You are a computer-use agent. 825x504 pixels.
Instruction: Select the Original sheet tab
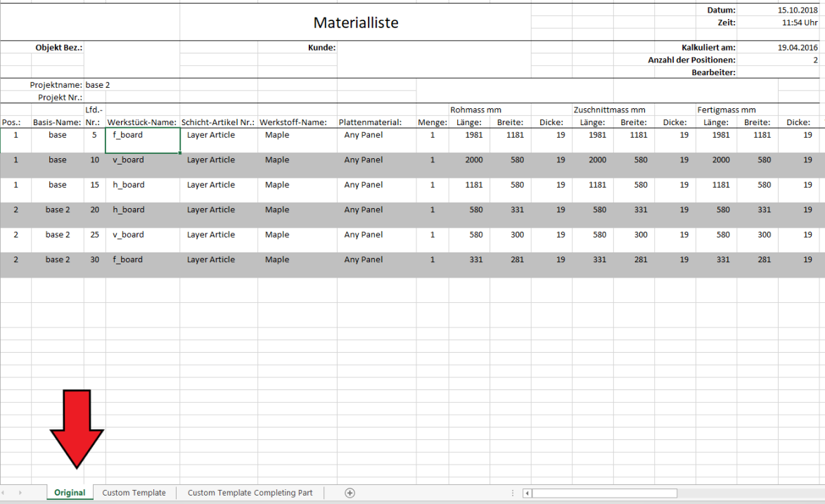pos(70,493)
